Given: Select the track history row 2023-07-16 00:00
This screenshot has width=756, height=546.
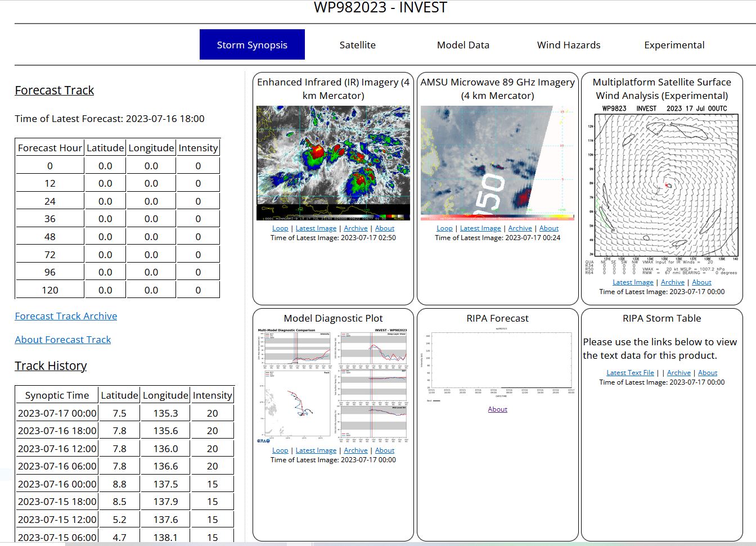Looking at the screenshot, I should 124,484.
